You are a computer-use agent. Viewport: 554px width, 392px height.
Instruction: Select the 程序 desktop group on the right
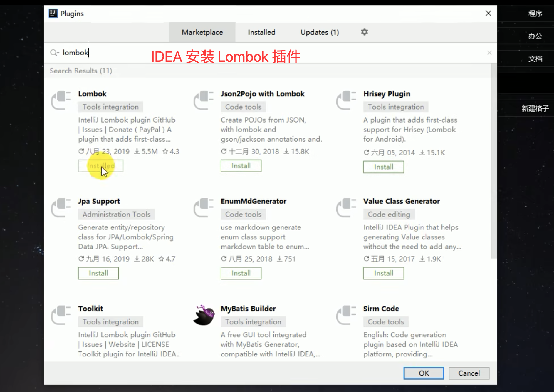point(535,14)
